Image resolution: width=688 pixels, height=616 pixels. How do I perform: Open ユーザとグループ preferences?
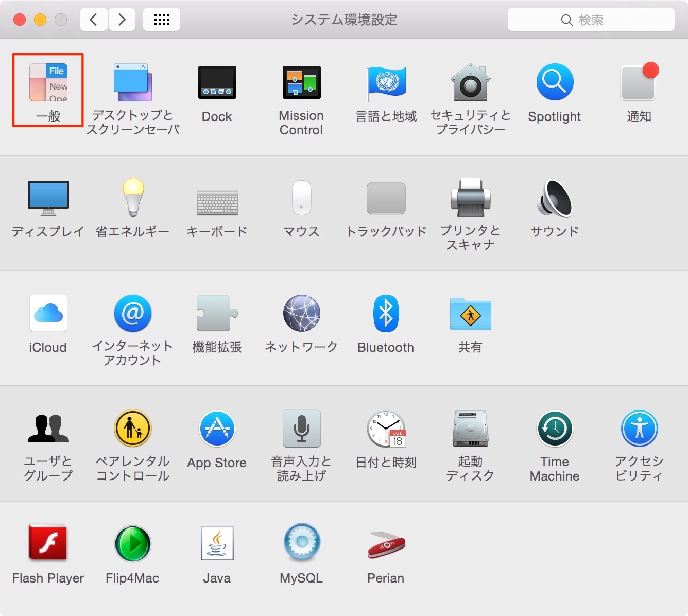tap(48, 429)
